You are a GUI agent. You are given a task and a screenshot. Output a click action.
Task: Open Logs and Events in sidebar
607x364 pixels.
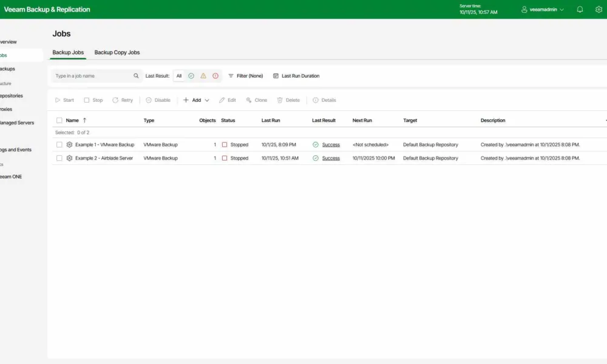coord(16,150)
